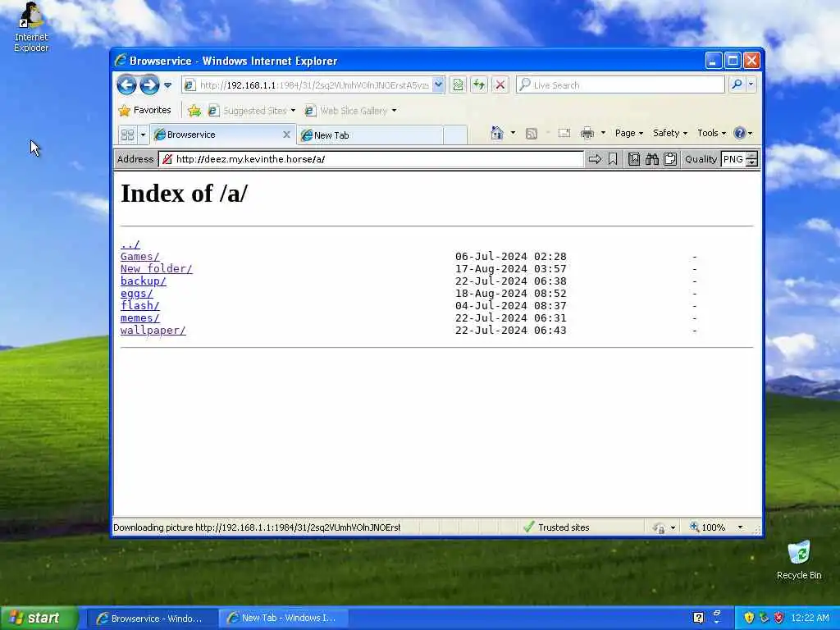
Task: Open Web Slice Gallery in the favorites bar
Action: tap(350, 111)
